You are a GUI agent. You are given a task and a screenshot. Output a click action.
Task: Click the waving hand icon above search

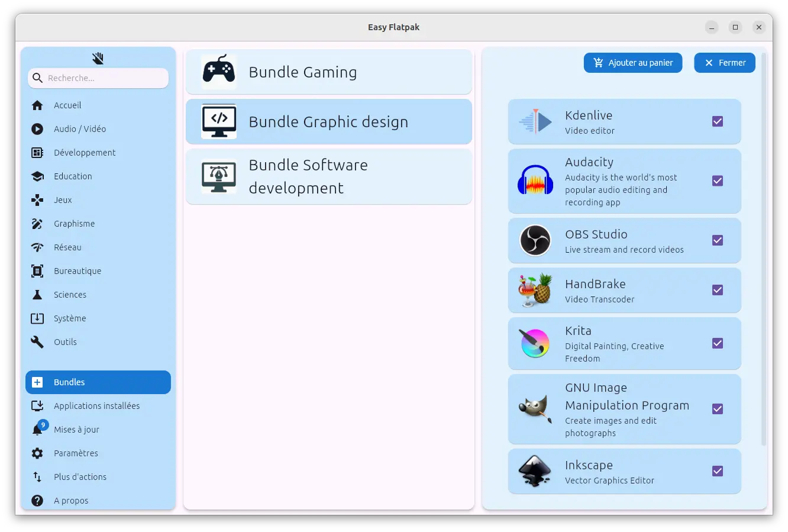(x=98, y=58)
